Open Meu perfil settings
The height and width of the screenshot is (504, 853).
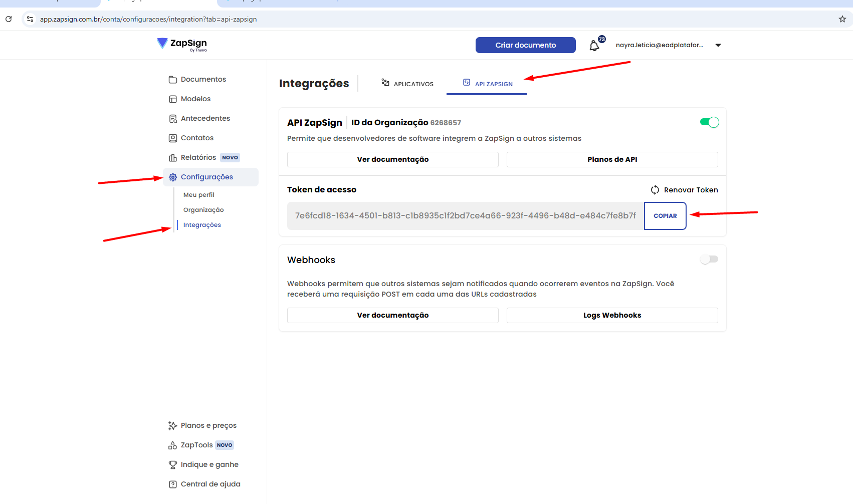tap(199, 195)
